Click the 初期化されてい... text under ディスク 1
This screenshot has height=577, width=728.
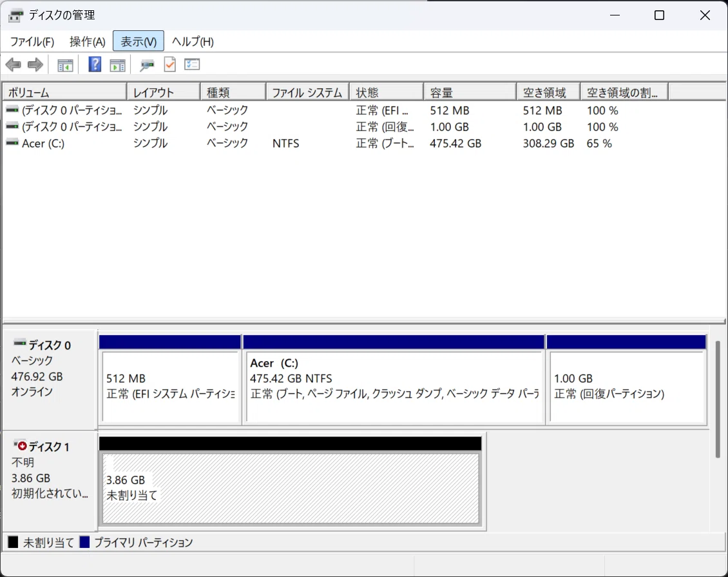point(50,493)
